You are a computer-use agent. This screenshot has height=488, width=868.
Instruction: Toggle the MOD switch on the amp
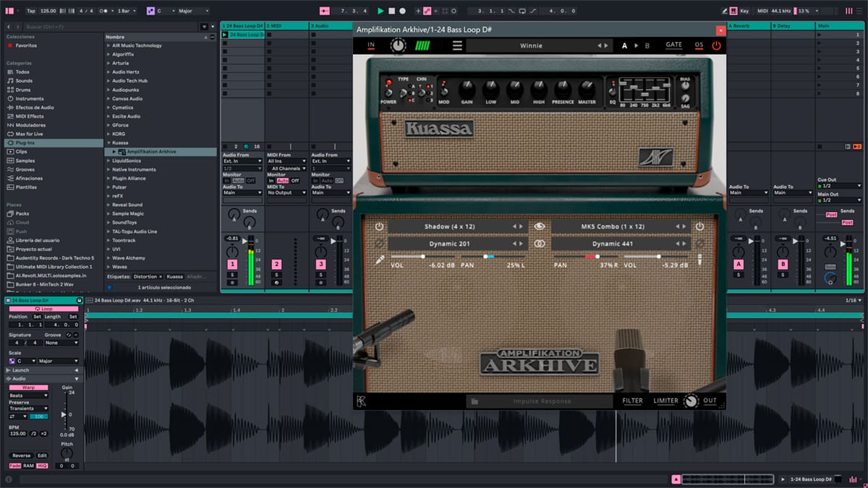443,90
